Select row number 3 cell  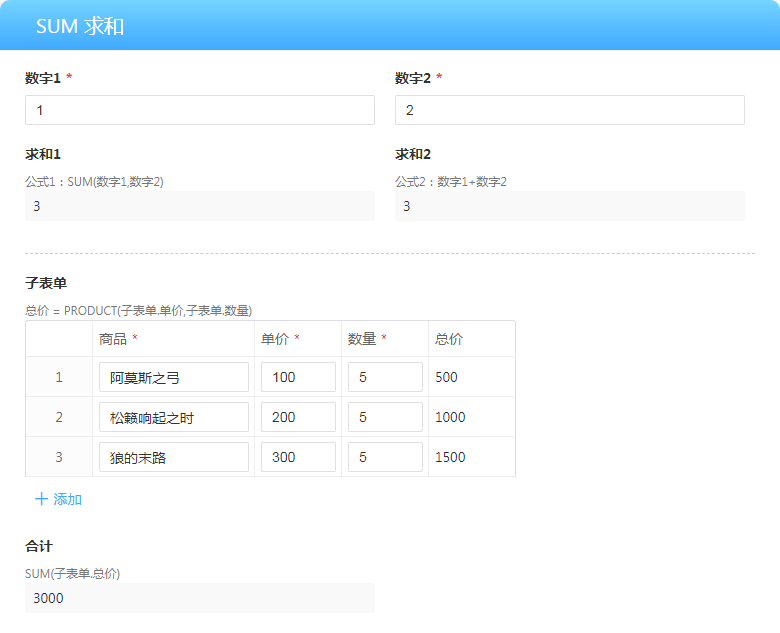(x=59, y=457)
